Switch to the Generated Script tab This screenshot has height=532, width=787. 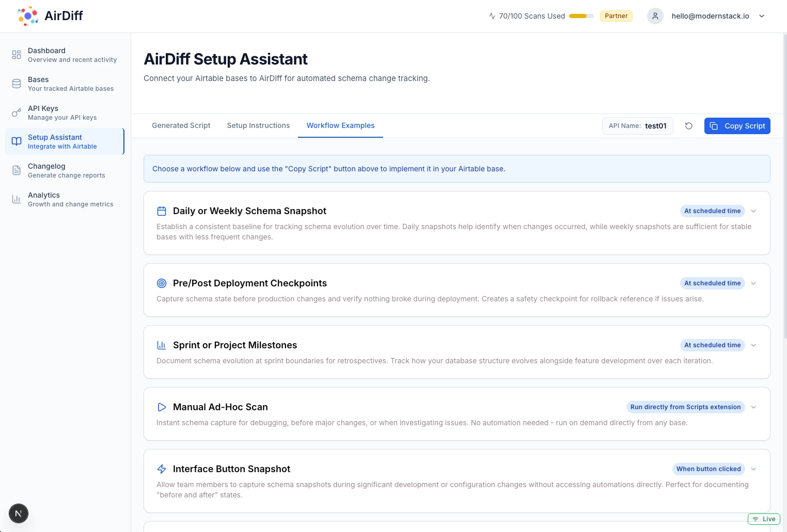[181, 125]
